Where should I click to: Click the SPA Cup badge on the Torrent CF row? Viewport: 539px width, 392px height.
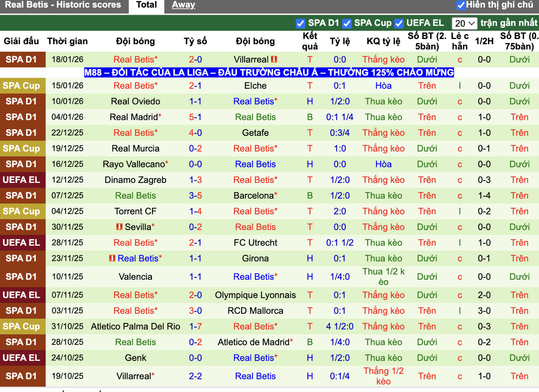coord(23,211)
